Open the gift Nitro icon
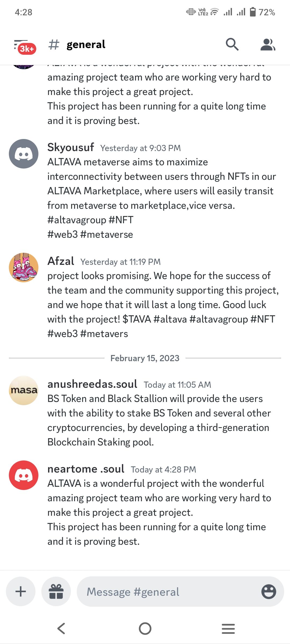The height and width of the screenshot is (644, 290). 56,591
